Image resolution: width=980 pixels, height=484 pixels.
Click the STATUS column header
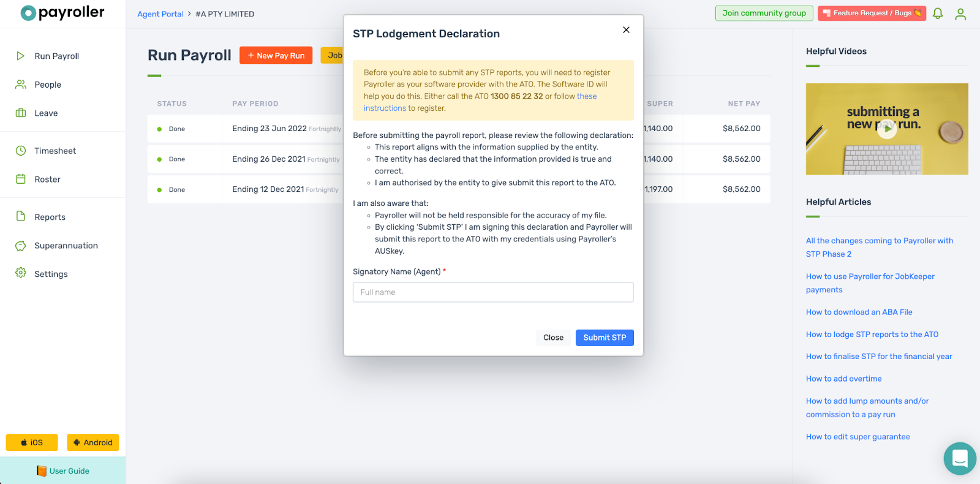click(171, 104)
